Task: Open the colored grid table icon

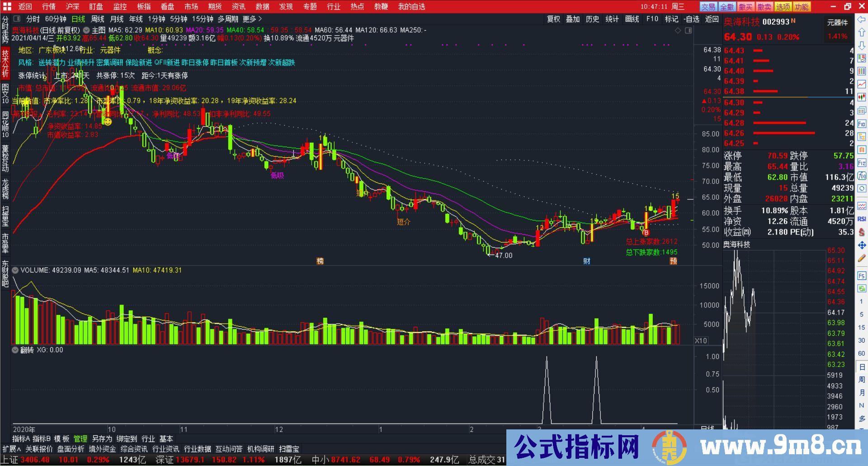Action: click(861, 71)
